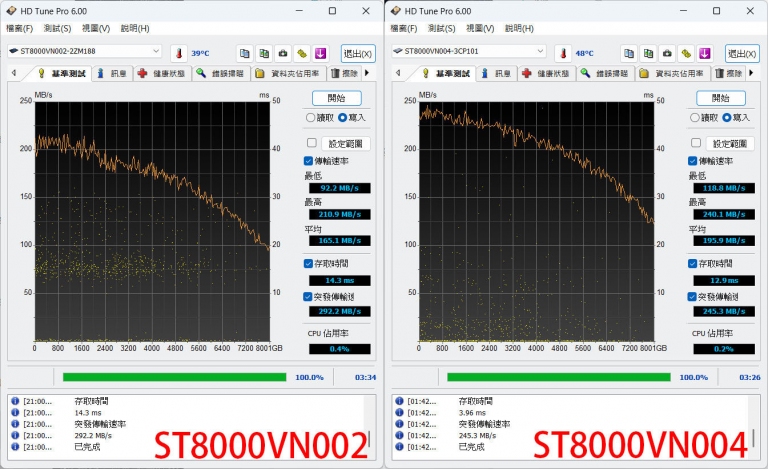Toggle 突發傳輸 checkbox in right window

click(x=692, y=297)
